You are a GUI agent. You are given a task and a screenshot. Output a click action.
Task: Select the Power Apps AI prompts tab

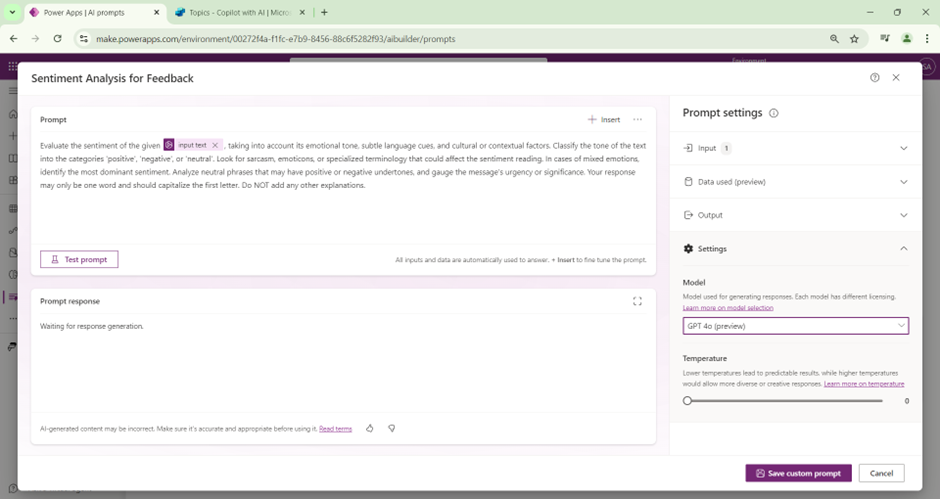tap(85, 12)
